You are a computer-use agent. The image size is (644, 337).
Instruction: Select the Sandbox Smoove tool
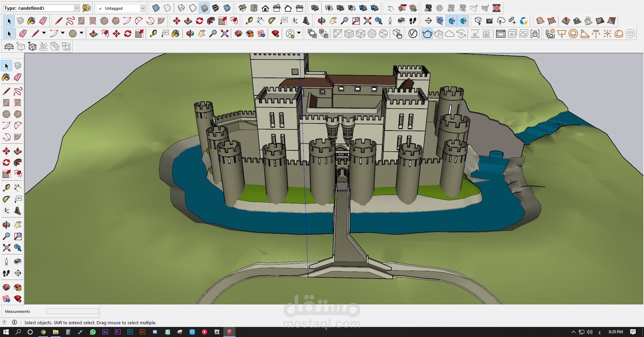566,21
